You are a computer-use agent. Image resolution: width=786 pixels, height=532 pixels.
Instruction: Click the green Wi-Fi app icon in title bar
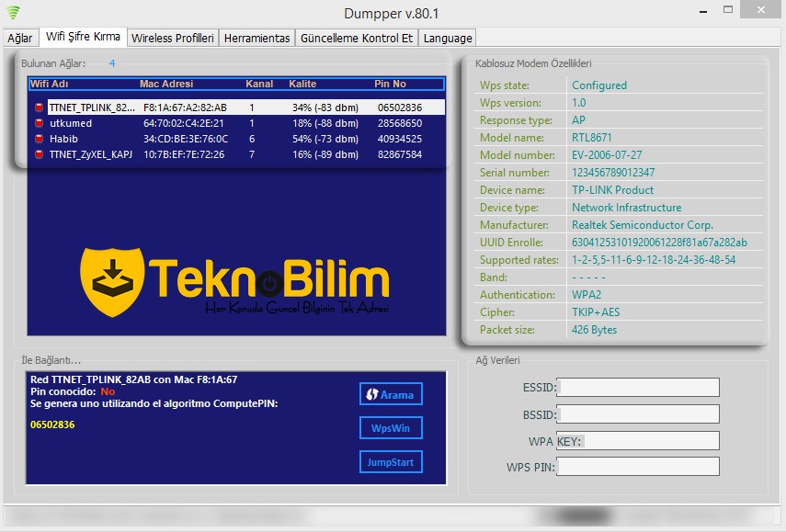point(13,12)
